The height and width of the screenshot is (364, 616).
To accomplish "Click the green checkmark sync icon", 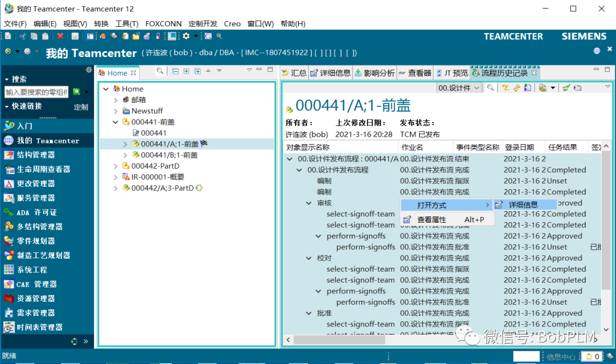I will [x=566, y=88].
